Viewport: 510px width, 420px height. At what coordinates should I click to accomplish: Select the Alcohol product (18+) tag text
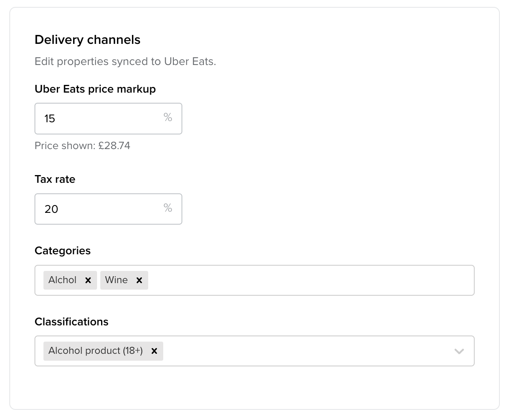[95, 351]
